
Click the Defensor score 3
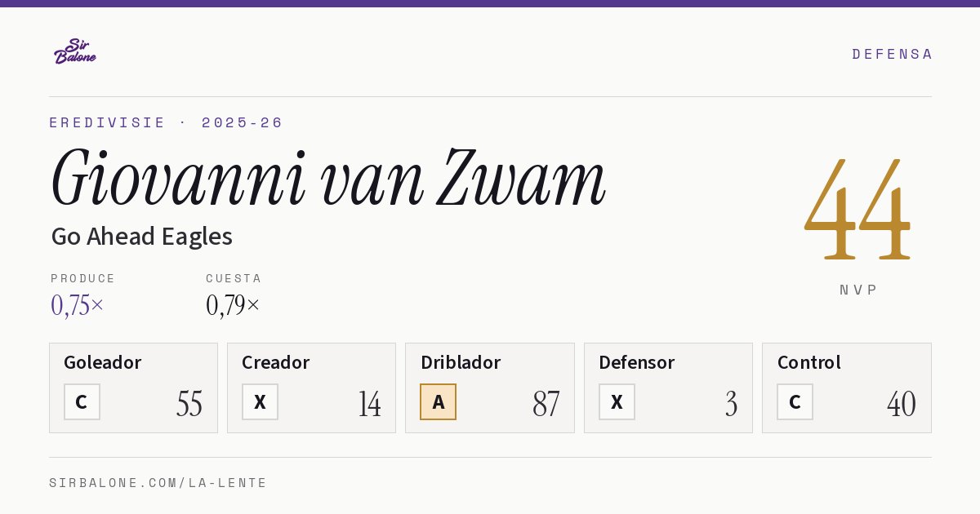[731, 404]
